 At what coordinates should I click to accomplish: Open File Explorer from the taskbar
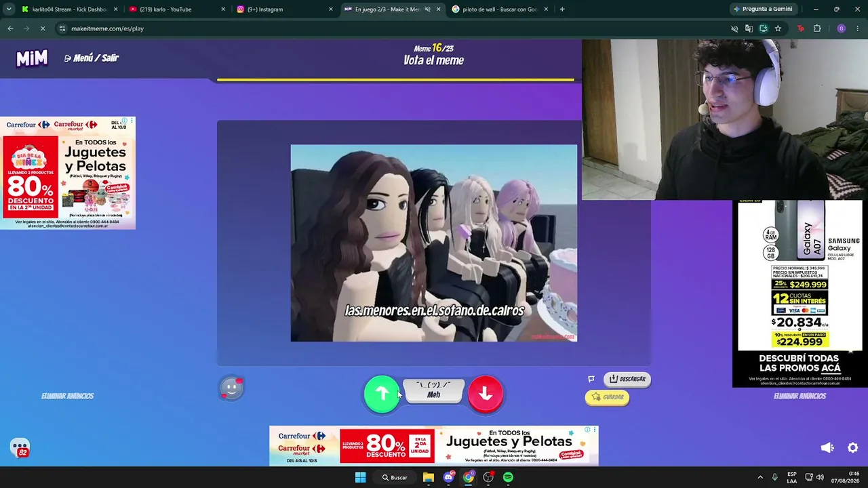click(429, 477)
